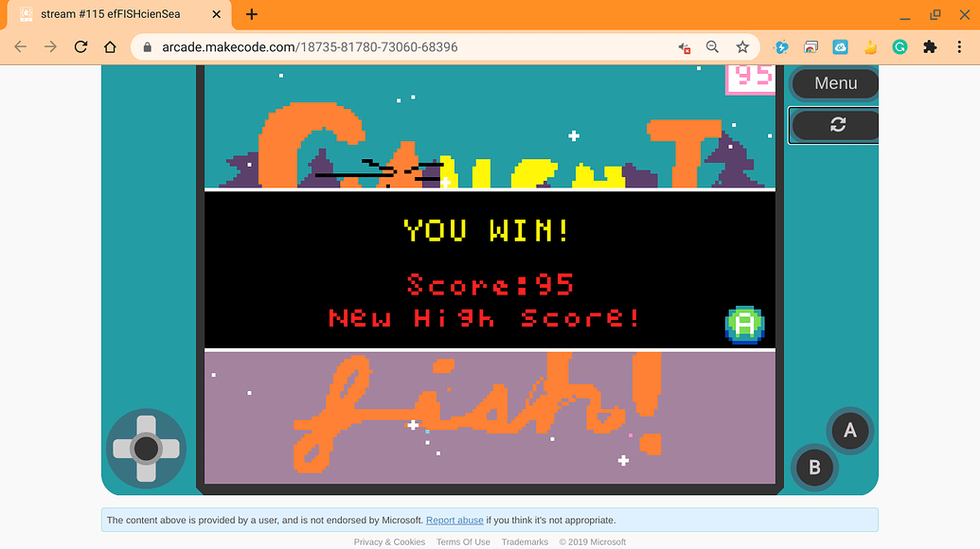The image size is (980, 549).
Task: Open the Privacy & Cookies page
Action: click(x=389, y=541)
